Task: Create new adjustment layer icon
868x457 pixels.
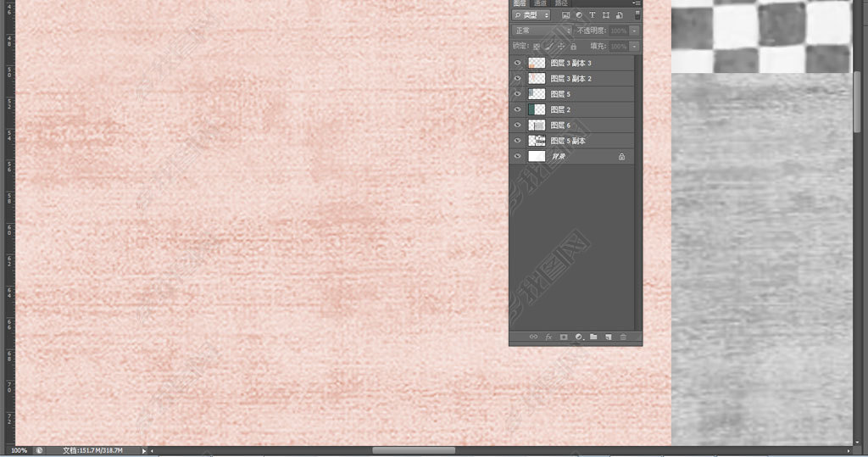Action: (579, 337)
